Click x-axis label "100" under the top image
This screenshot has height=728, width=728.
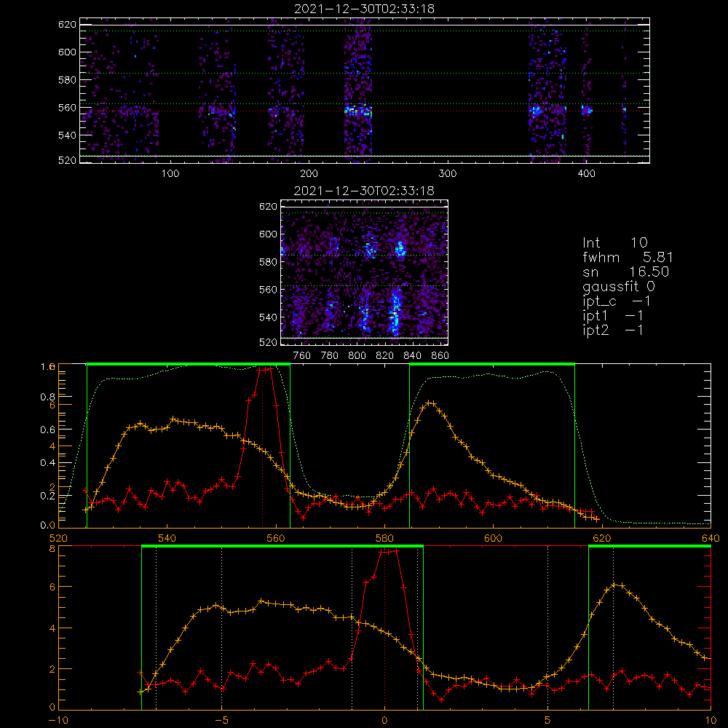point(170,174)
